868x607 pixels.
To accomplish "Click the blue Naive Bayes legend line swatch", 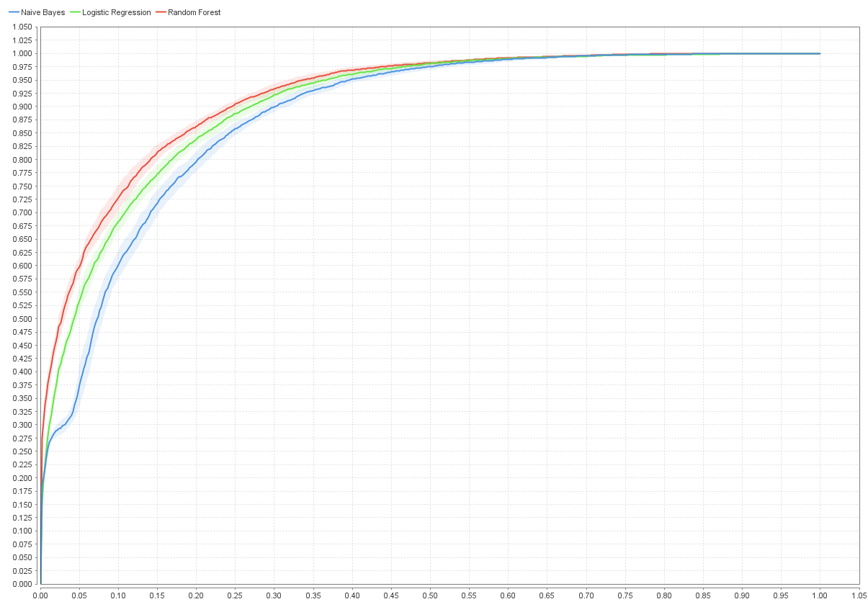I will (x=14, y=12).
